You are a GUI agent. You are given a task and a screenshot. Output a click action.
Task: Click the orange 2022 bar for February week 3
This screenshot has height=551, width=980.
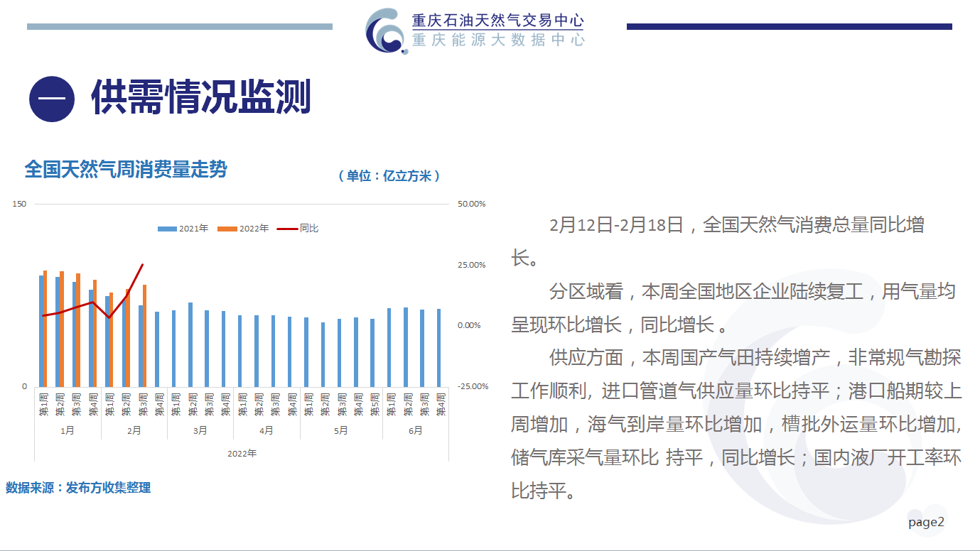145,336
